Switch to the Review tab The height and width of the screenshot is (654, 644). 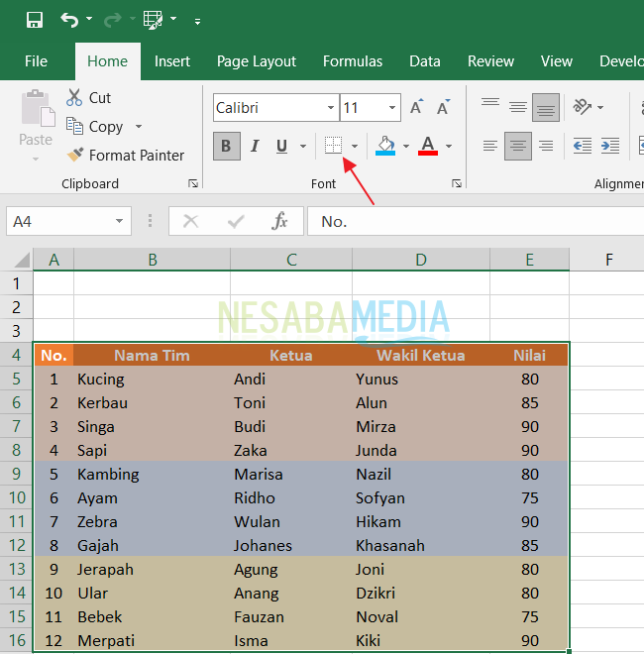490,61
